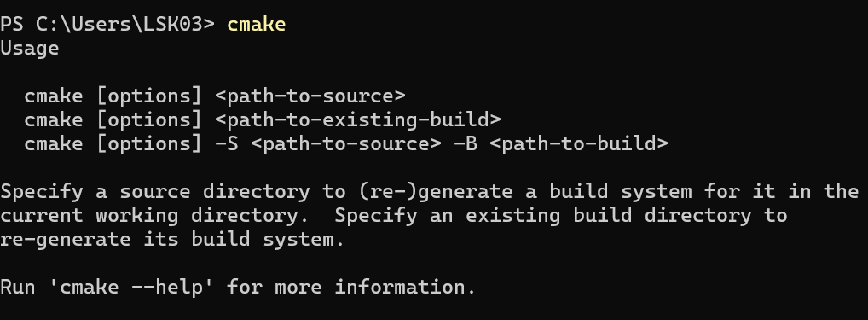
Task: Click the 'Usage' heading line
Action: [29, 49]
